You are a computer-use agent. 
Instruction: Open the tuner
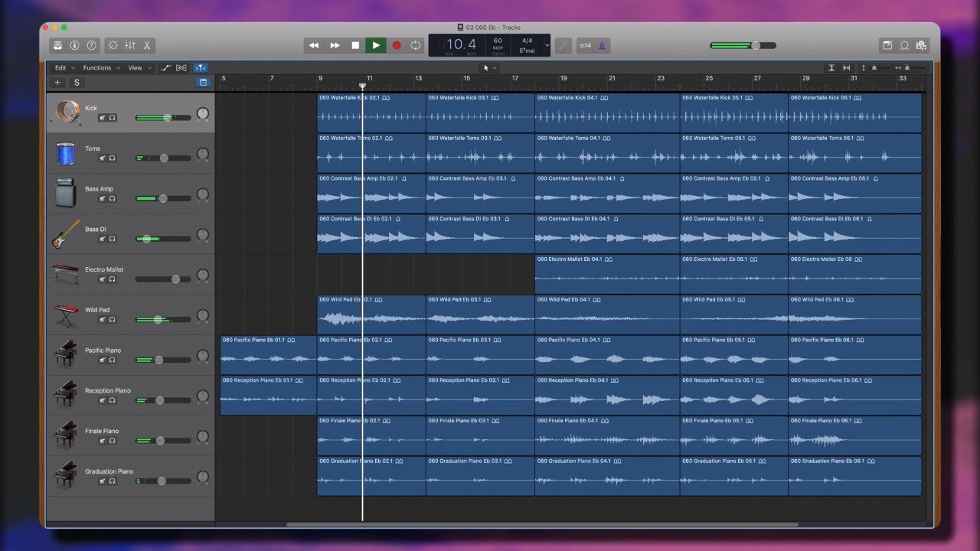point(563,45)
